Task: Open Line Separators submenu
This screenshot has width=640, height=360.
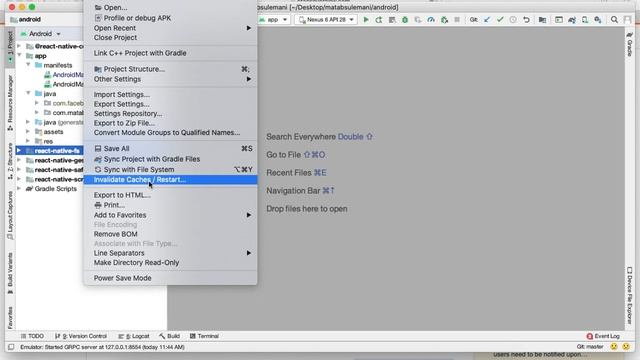Action: click(171, 253)
